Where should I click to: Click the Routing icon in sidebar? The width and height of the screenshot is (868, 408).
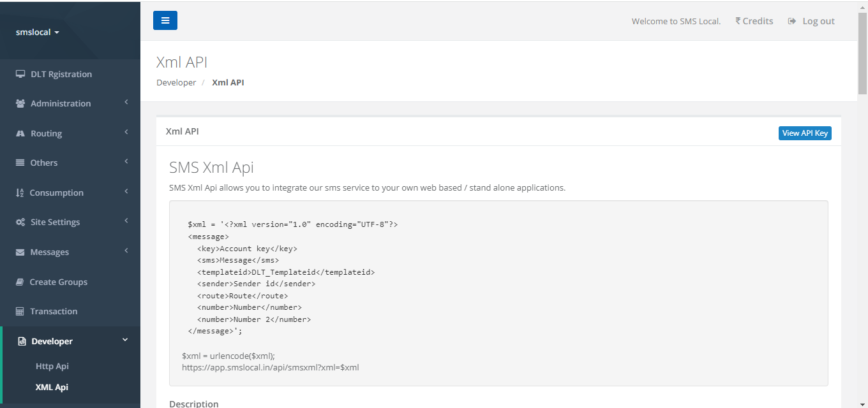coord(19,133)
